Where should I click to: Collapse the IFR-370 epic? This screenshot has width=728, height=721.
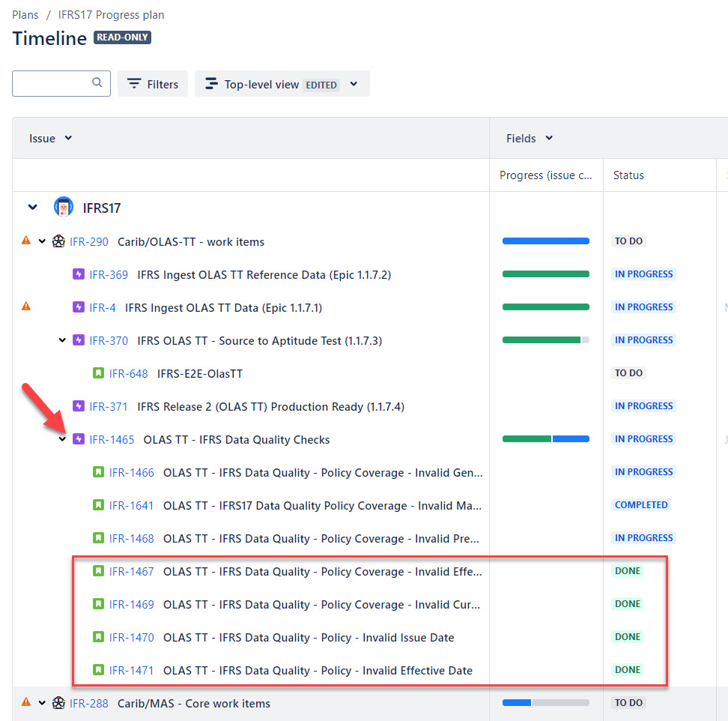click(x=62, y=340)
